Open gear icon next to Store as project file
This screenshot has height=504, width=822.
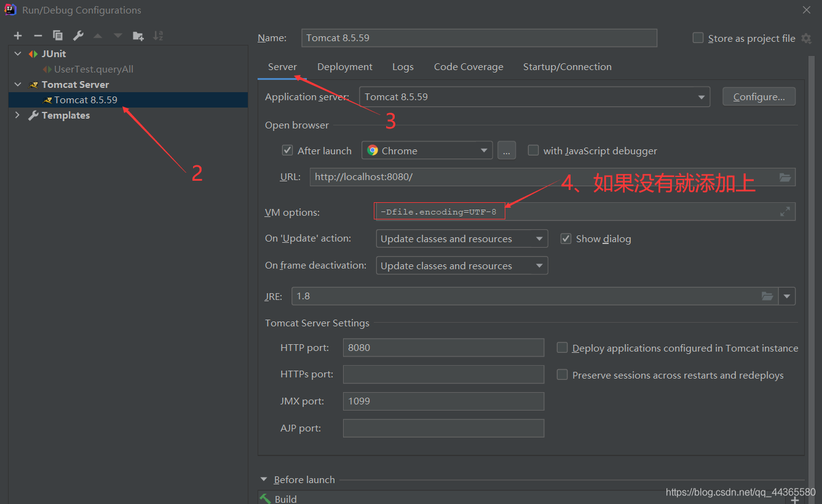click(x=807, y=38)
